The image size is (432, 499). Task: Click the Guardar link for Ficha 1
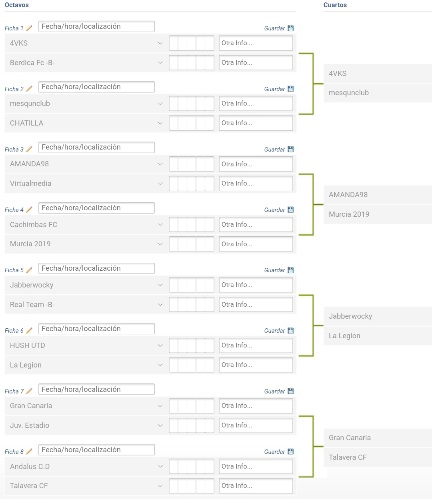pos(274,28)
